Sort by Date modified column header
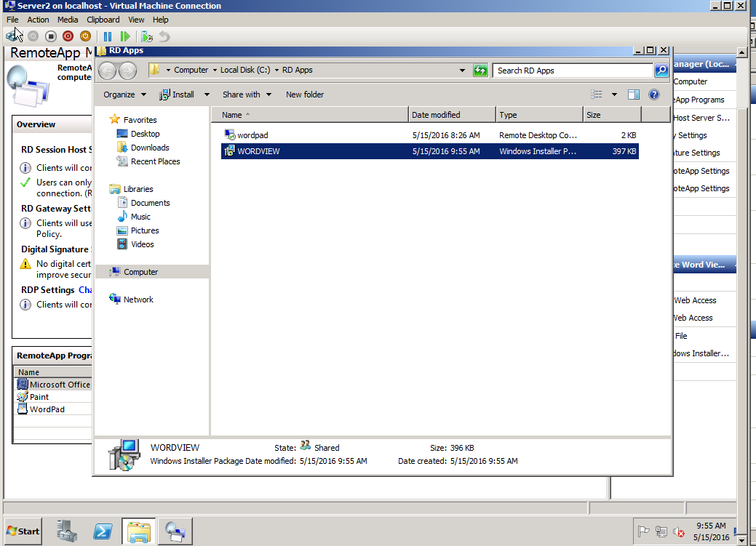Screen dimensions: 756x546 (452, 115)
